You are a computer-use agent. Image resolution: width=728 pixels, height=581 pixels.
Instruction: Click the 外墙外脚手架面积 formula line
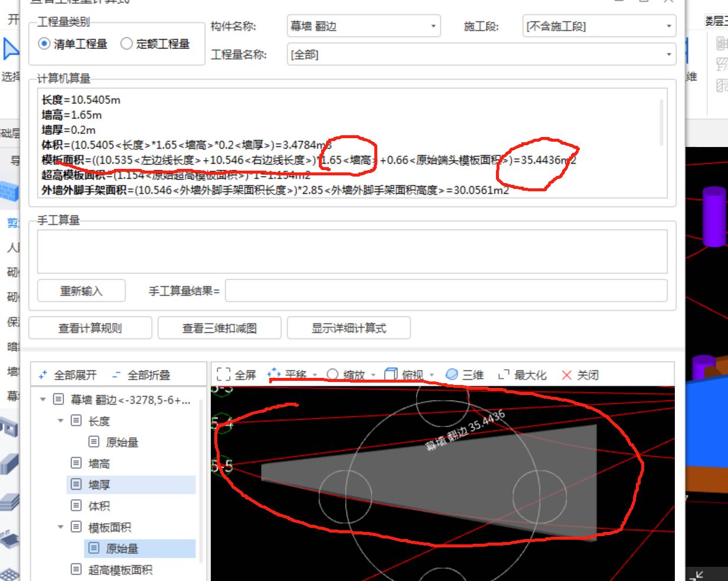(x=275, y=190)
